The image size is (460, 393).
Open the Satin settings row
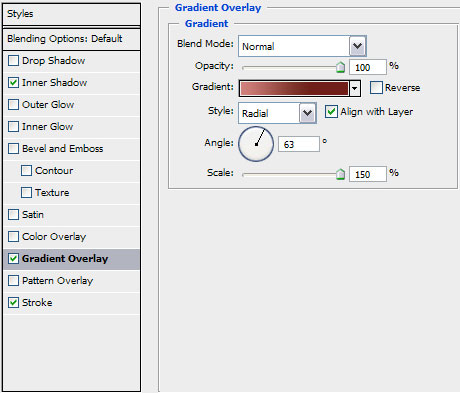tap(71, 215)
